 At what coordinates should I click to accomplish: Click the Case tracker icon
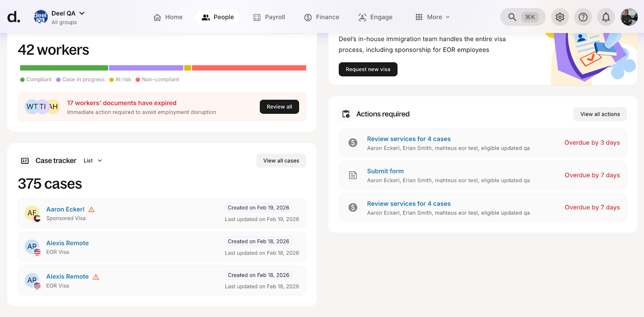25,161
